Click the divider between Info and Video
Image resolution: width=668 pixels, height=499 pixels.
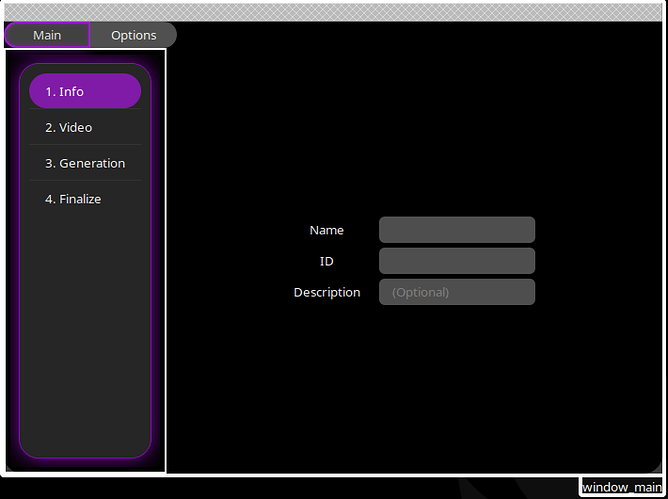(x=85, y=109)
